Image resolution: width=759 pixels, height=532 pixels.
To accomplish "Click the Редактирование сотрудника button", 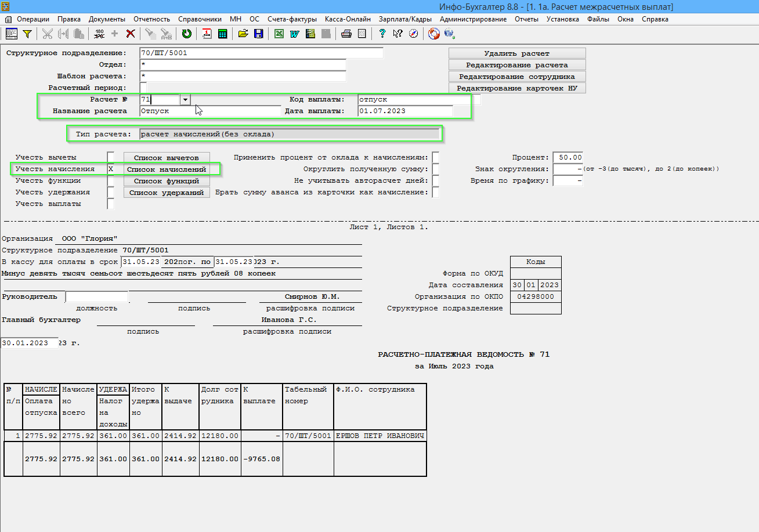I will (517, 77).
